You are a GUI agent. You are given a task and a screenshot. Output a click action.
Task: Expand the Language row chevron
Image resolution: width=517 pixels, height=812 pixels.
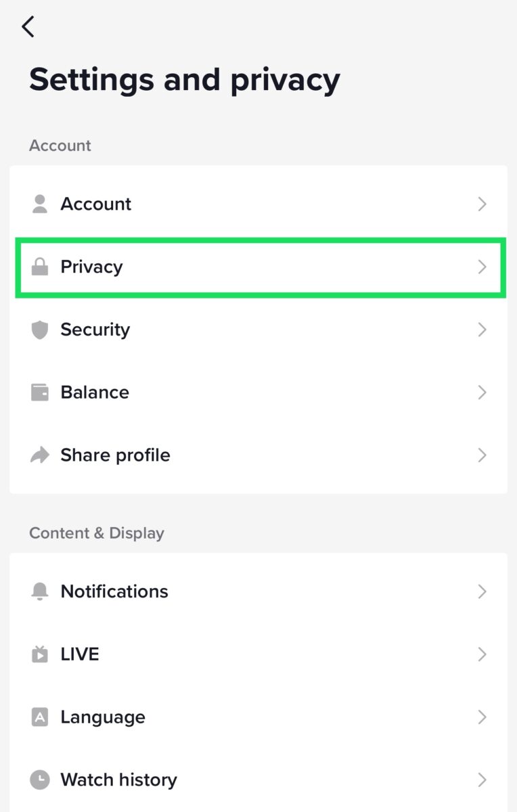[482, 717]
